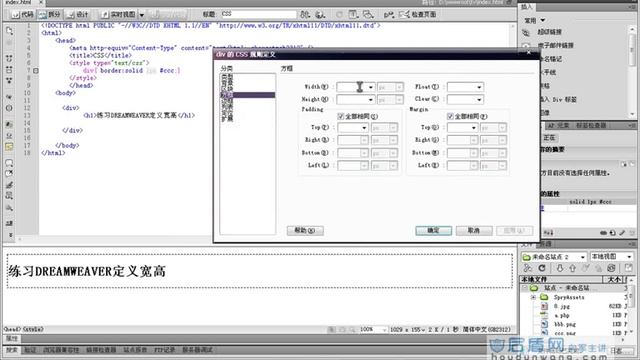Click the Indent Code coding icon
Image resolution: width=640 pixels, height=360 pixels.
[9, 223]
